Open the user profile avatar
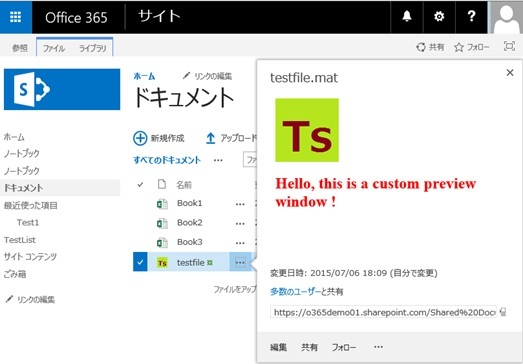 click(x=506, y=17)
